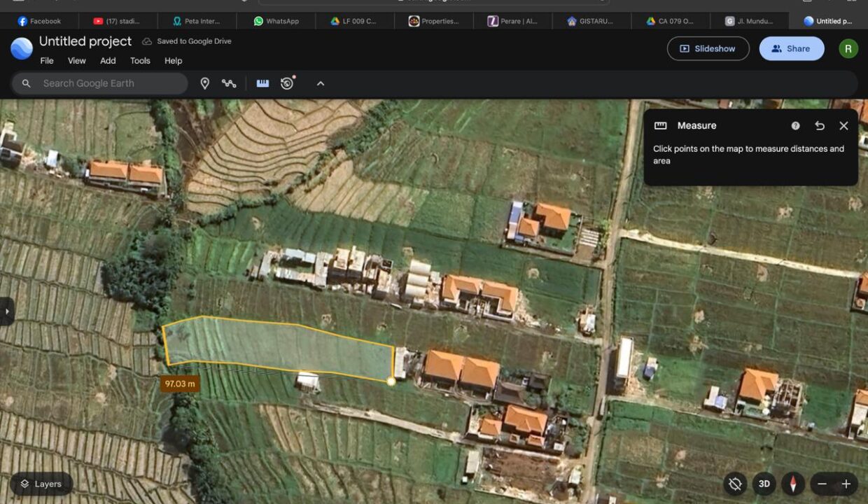Click the Add placemark pin icon
The height and width of the screenshot is (504, 868).
click(205, 83)
